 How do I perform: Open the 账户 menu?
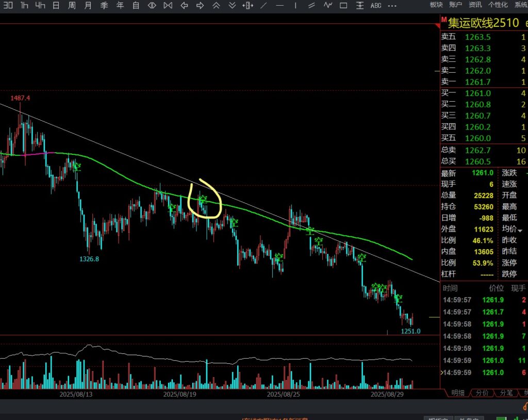coord(456,5)
